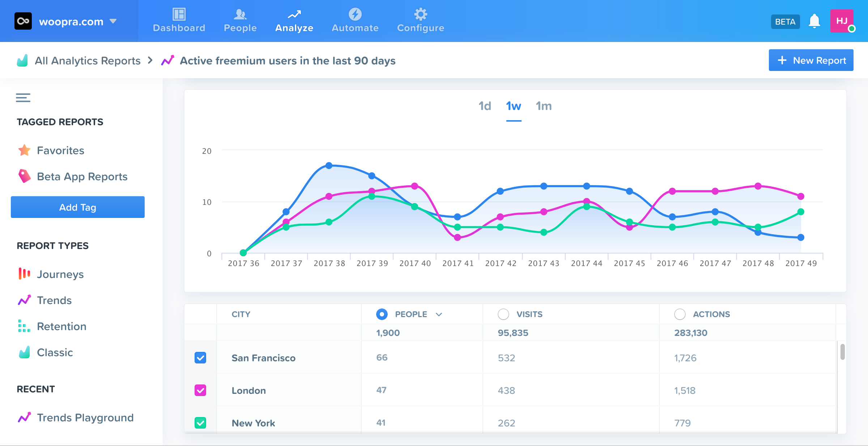The width and height of the screenshot is (868, 446).
Task: Select the Visits radio button
Action: coord(503,314)
